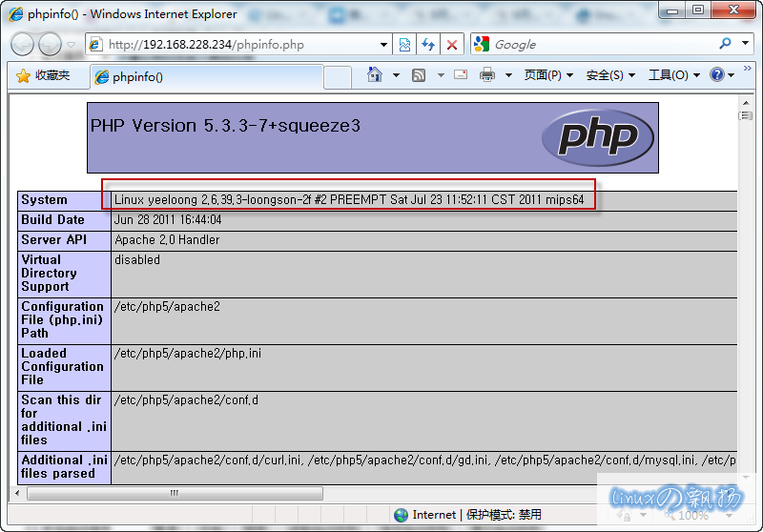Expand the Home button dropdown arrow
Image resolution: width=763 pixels, height=532 pixels.
395,75
